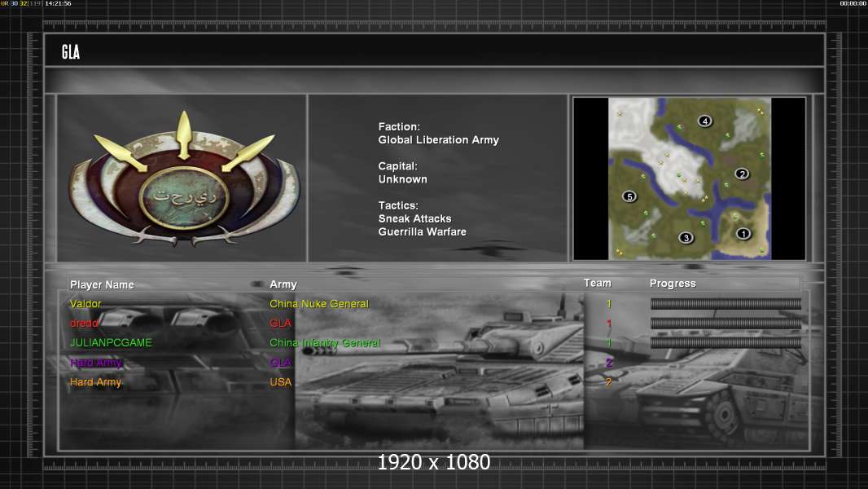This screenshot has width=868, height=489.
Task: Click team number in the USA row
Action: [608, 382]
